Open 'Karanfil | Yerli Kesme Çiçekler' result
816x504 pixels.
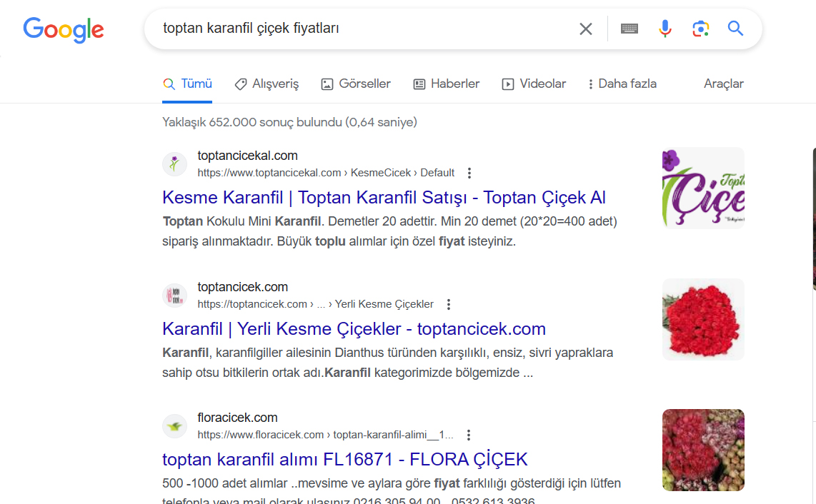point(354,329)
